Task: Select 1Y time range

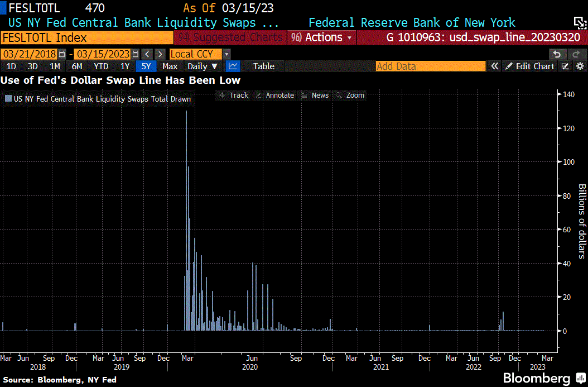Action: (x=125, y=66)
